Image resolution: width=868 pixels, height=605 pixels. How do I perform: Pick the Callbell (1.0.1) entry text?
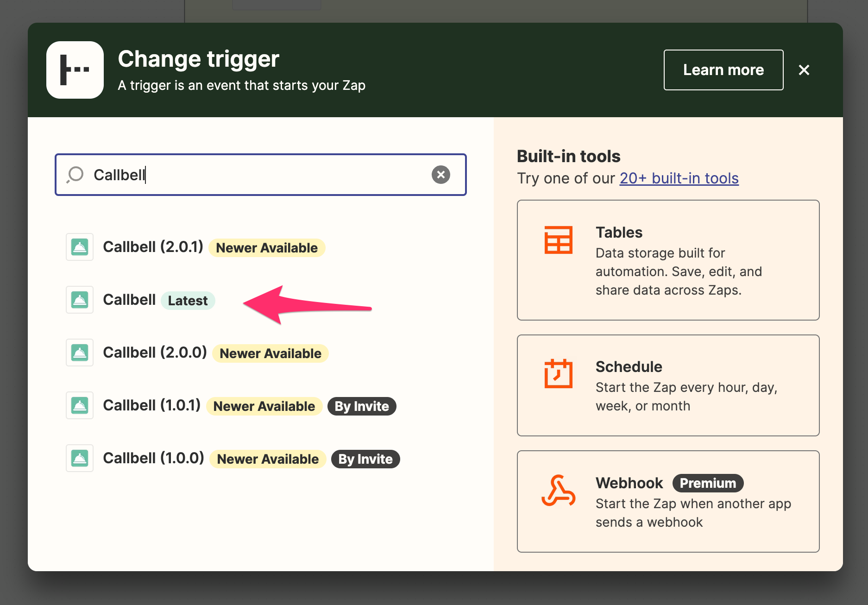151,405
